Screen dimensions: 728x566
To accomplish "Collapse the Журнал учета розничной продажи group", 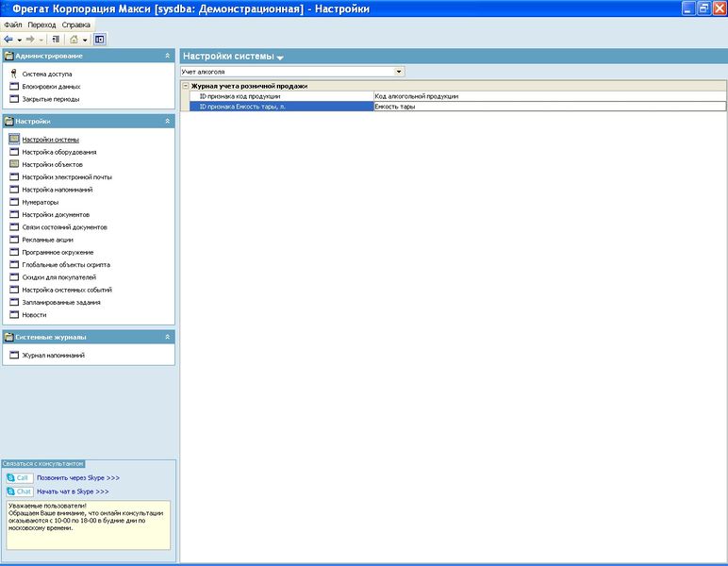I will [x=186, y=86].
